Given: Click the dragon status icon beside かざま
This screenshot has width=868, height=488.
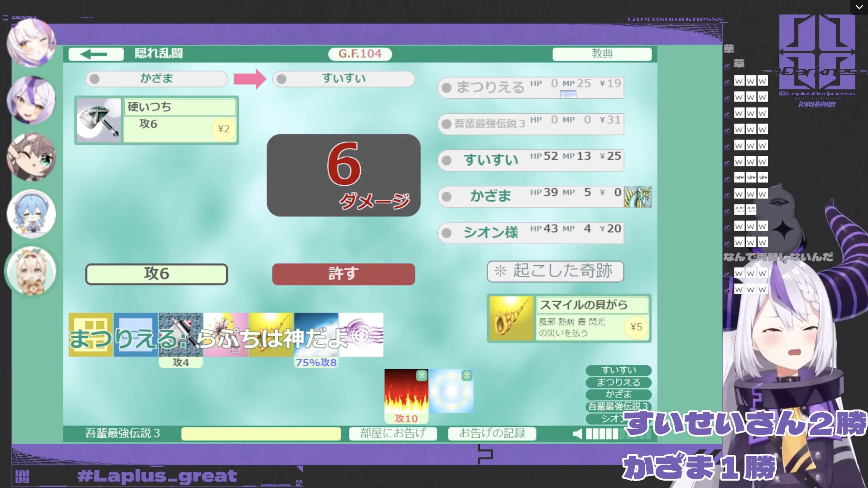Looking at the screenshot, I should (x=638, y=196).
